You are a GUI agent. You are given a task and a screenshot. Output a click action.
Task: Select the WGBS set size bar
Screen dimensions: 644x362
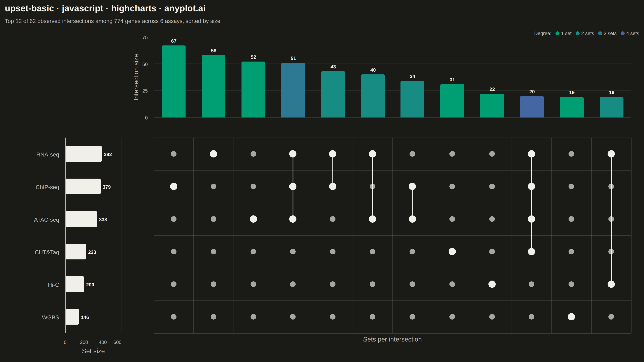[x=72, y=317]
